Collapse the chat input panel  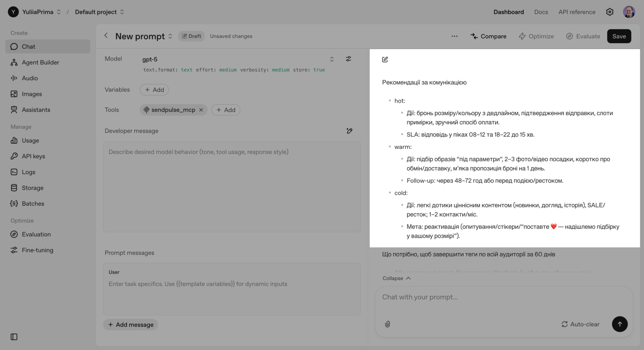pyautogui.click(x=396, y=278)
